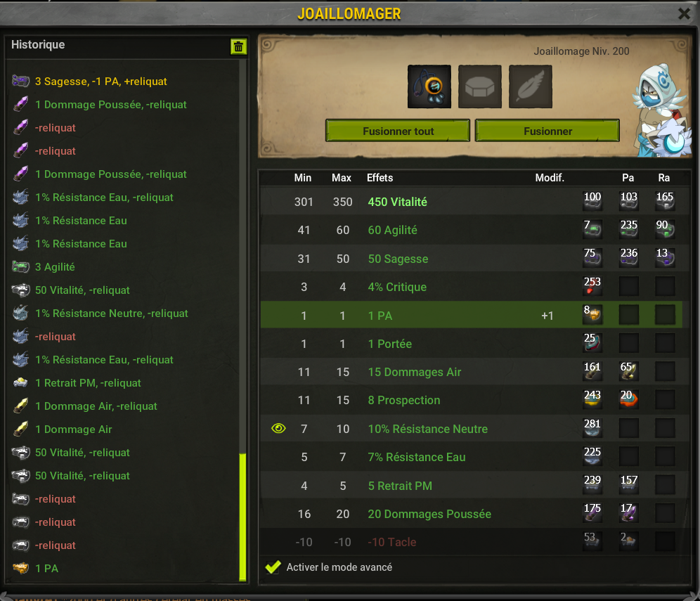
Task: Clear history with the trash icon
Action: coord(238,46)
